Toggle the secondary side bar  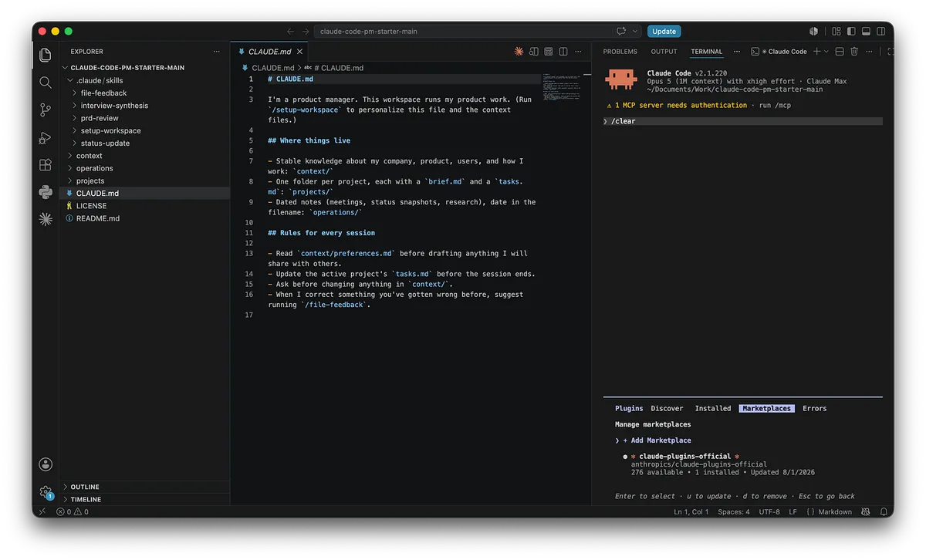pos(880,32)
